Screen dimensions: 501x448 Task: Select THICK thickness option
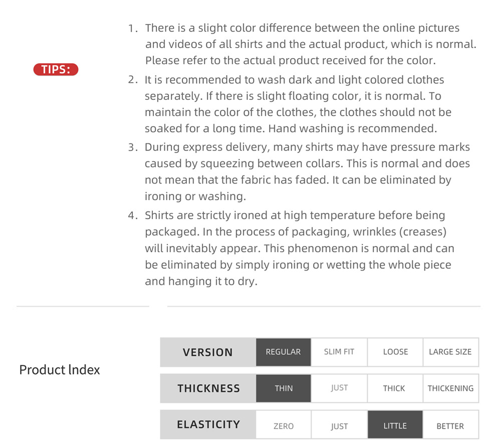pos(395,388)
